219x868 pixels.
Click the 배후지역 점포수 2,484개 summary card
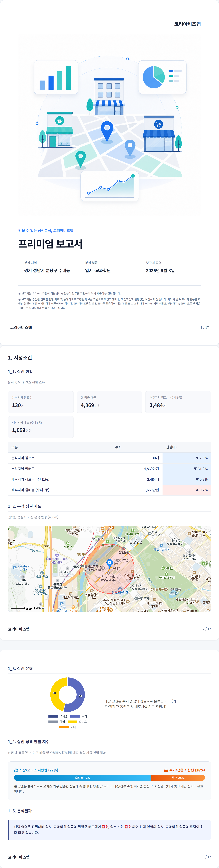(178, 402)
